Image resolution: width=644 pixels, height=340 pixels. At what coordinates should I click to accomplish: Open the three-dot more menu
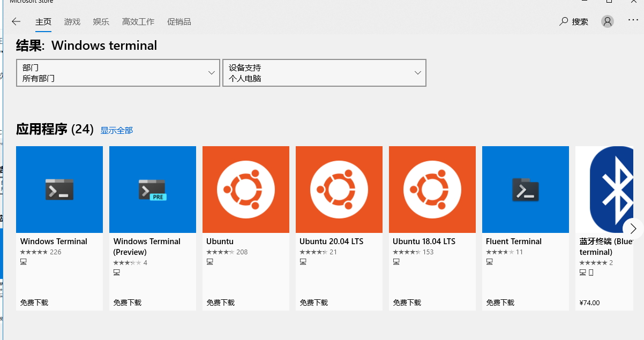coord(633,19)
